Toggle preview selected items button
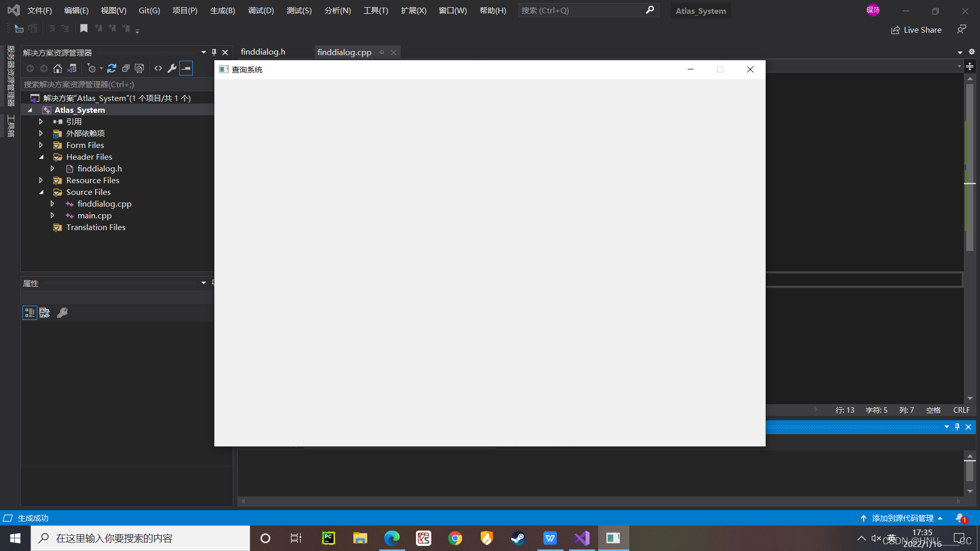Viewport: 980px width, 551px height. point(186,68)
